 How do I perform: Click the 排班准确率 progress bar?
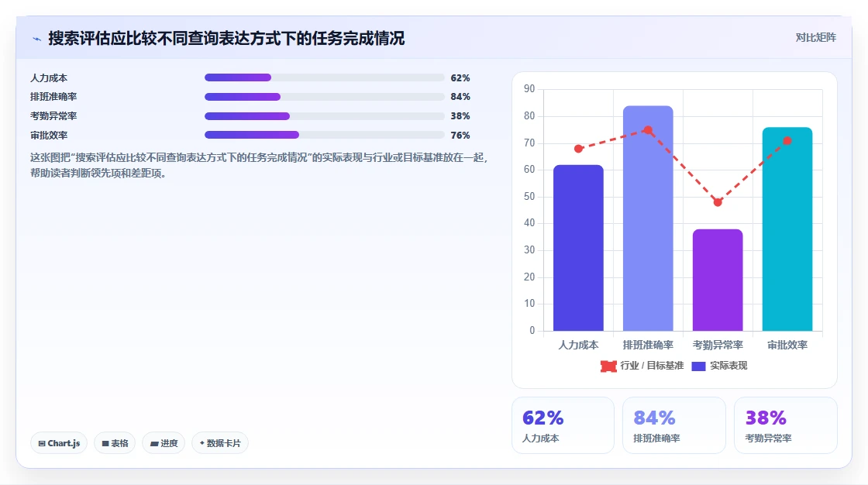(x=325, y=97)
